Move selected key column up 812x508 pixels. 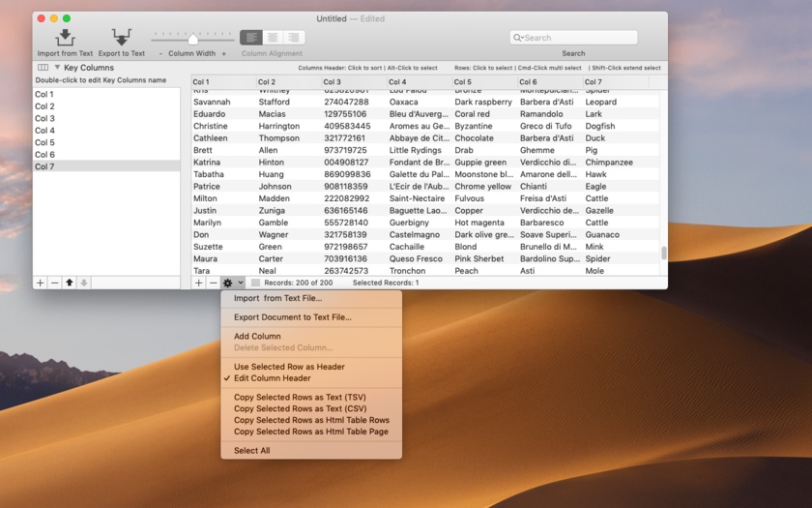(70, 283)
